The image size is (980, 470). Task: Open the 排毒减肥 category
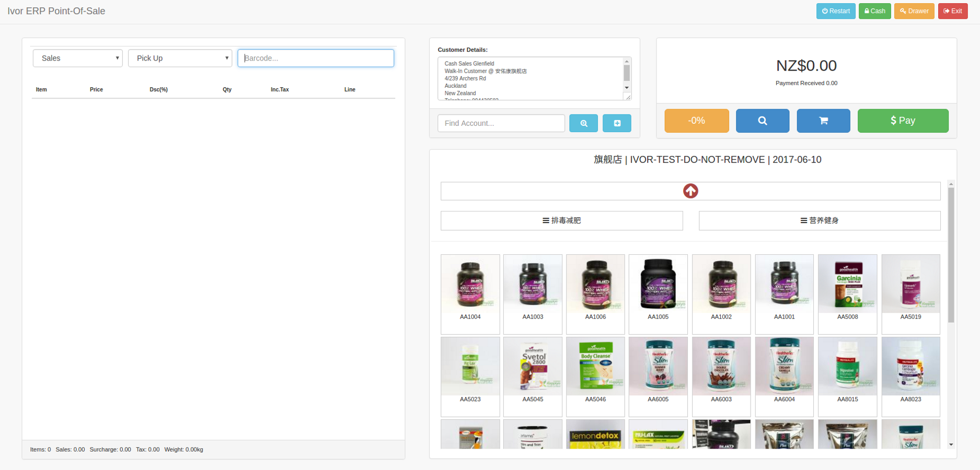click(x=561, y=220)
